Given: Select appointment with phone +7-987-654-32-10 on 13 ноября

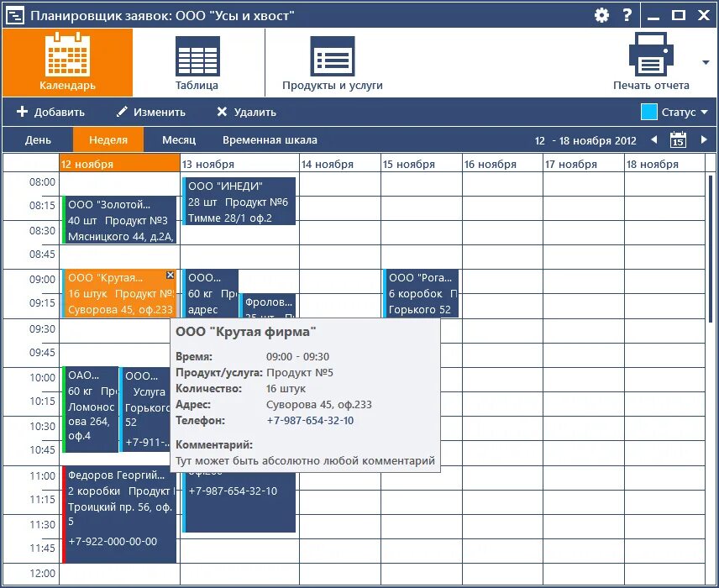Looking at the screenshot, I should coord(239,502).
